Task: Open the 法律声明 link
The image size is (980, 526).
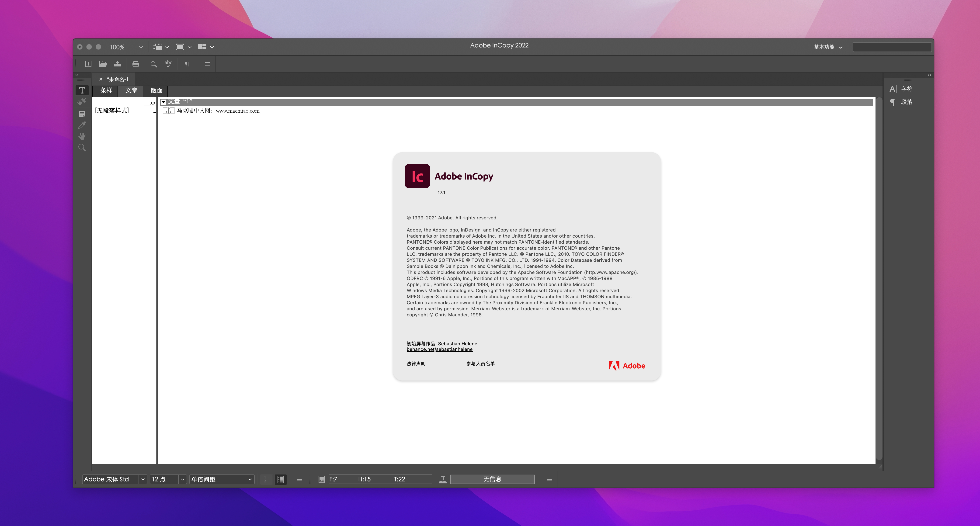Action: [416, 363]
